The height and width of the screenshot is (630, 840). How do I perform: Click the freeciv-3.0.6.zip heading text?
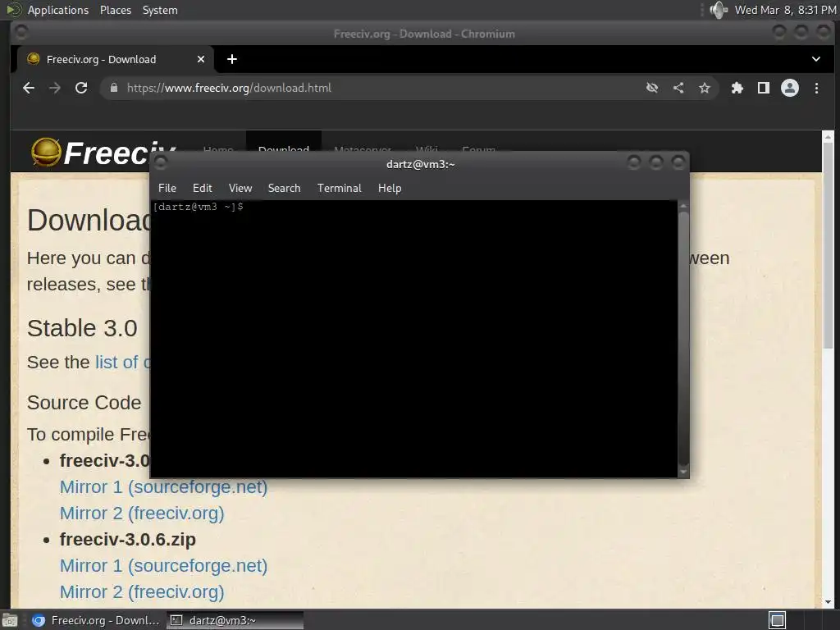pyautogui.click(x=127, y=540)
